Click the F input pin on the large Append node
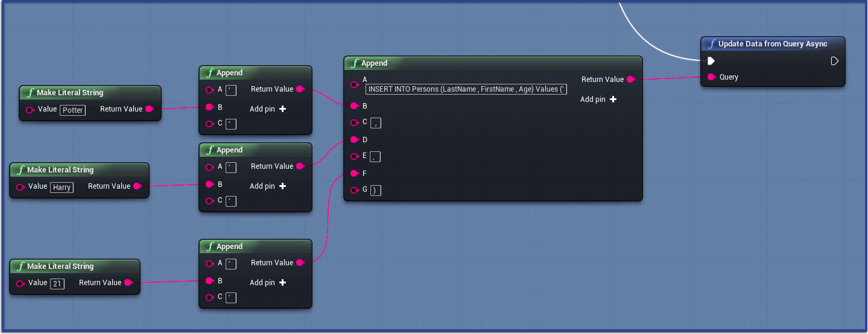Screen dimensions: 868x334 (x=355, y=174)
